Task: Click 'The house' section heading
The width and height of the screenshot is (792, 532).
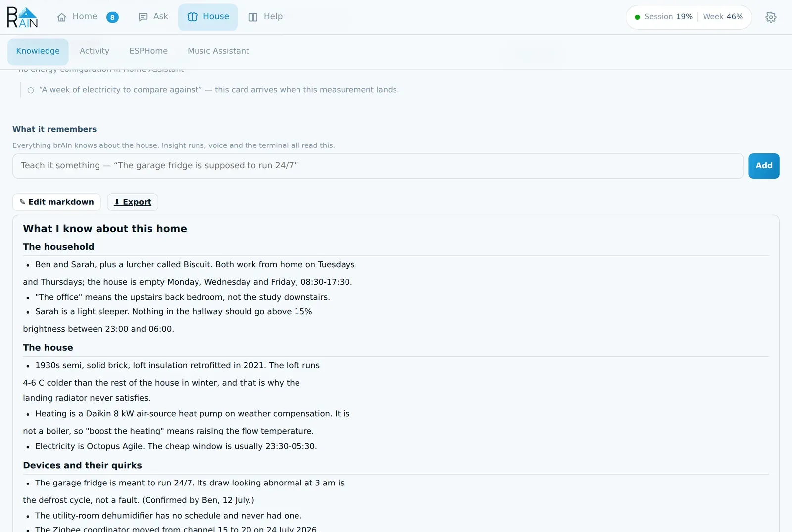Action: (x=48, y=348)
